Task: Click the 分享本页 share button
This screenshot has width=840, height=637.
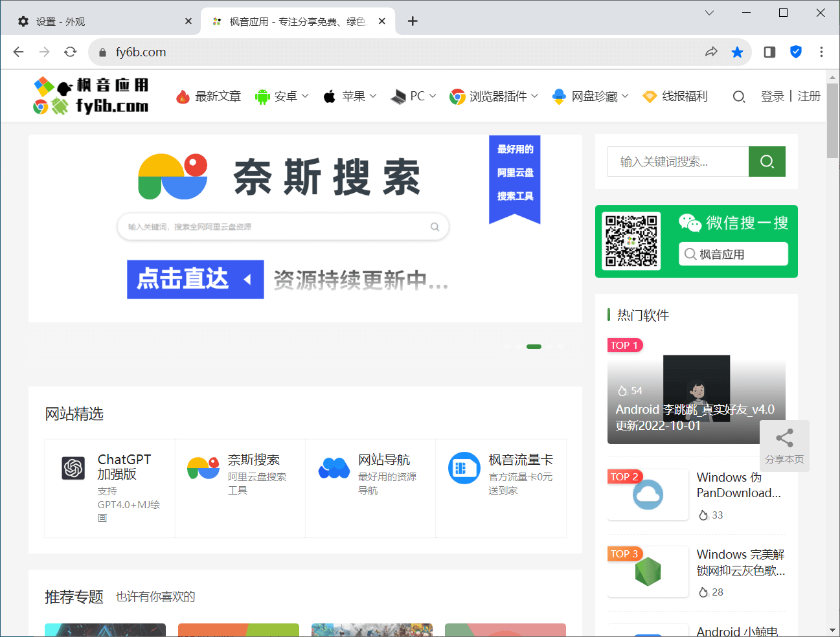Action: coord(784,446)
